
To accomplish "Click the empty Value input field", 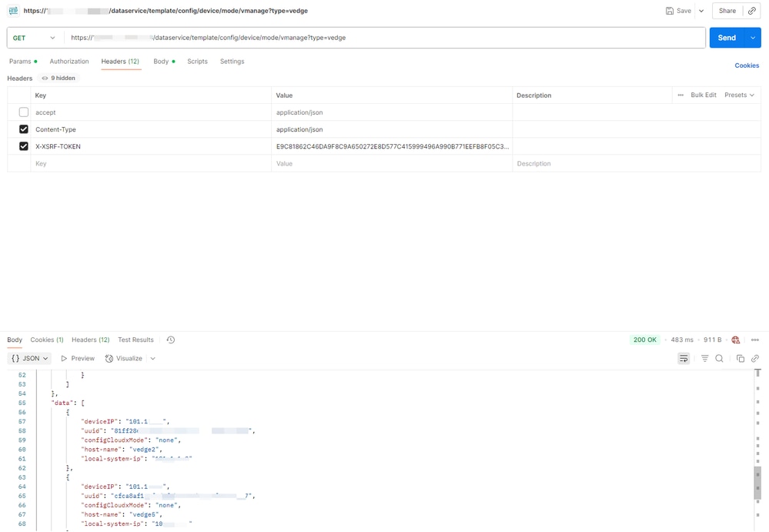I will [x=392, y=163].
